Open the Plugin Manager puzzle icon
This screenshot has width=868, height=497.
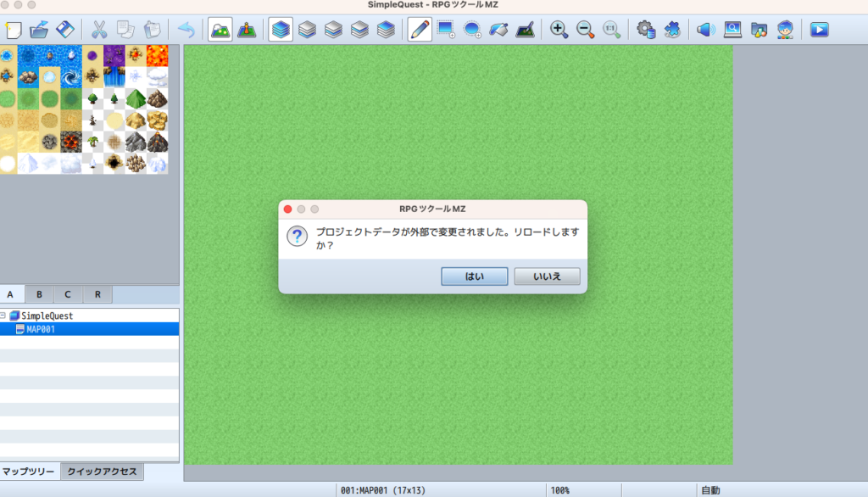(x=672, y=30)
